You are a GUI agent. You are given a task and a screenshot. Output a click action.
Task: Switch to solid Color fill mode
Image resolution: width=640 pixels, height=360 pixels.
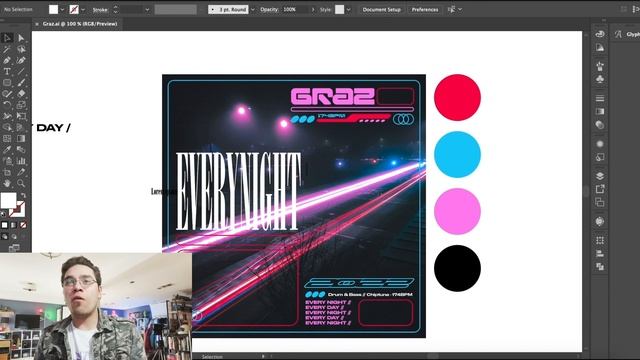pos(4,225)
